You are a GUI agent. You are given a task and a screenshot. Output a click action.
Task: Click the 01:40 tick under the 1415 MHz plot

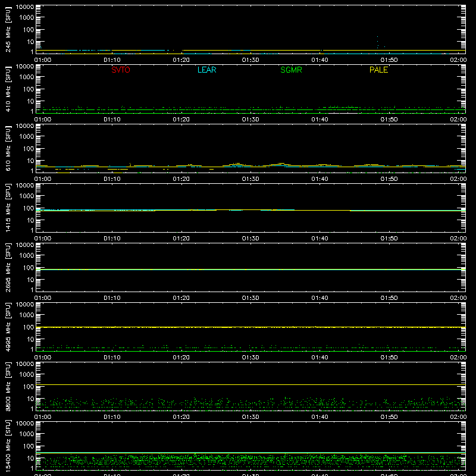tap(320, 239)
